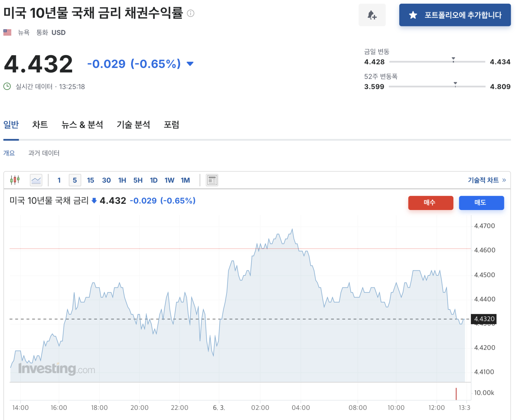The image size is (516, 420).
Task: Click the 4.4700 price axis label
Action: (484, 226)
